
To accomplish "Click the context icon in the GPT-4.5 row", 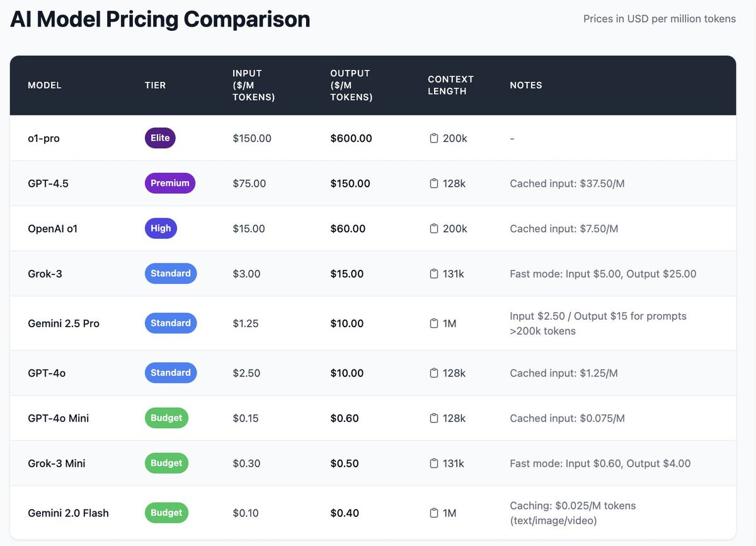I will tap(433, 183).
